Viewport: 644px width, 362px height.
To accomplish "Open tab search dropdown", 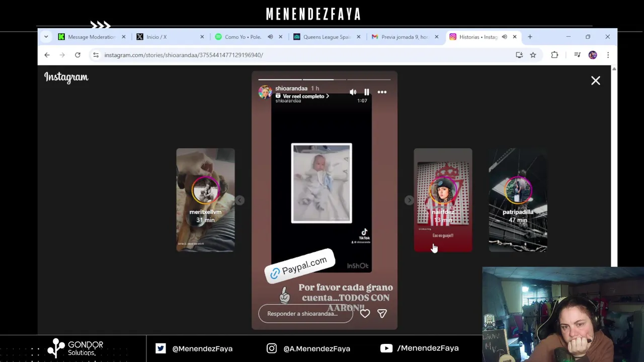I will [x=46, y=37].
